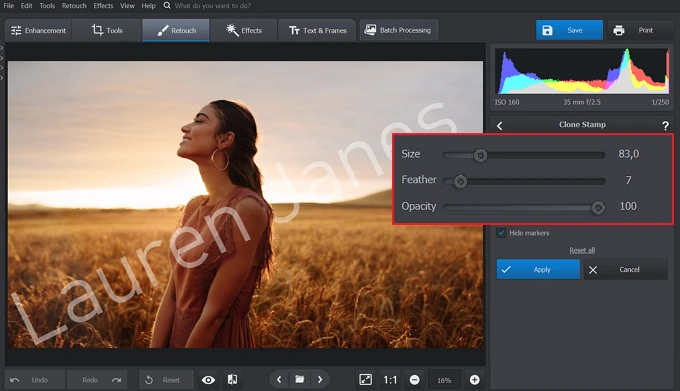Click the Undo button
Image resolution: width=680 pixels, height=391 pixels.
[35, 380]
